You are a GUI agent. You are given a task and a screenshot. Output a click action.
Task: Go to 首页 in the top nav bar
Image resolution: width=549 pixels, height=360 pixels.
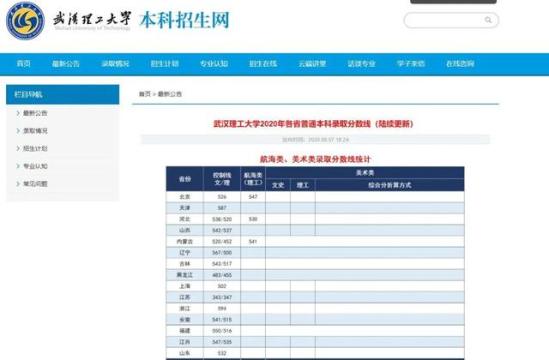click(x=23, y=63)
